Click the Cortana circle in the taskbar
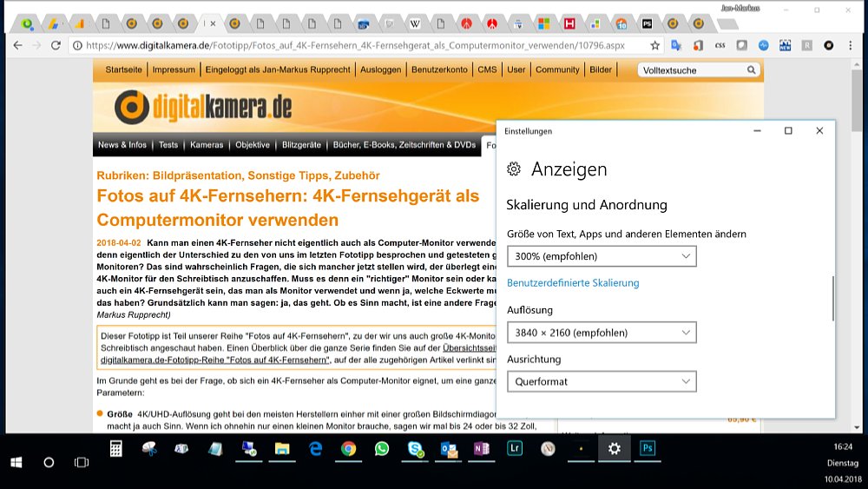This screenshot has width=868, height=489. [x=49, y=462]
